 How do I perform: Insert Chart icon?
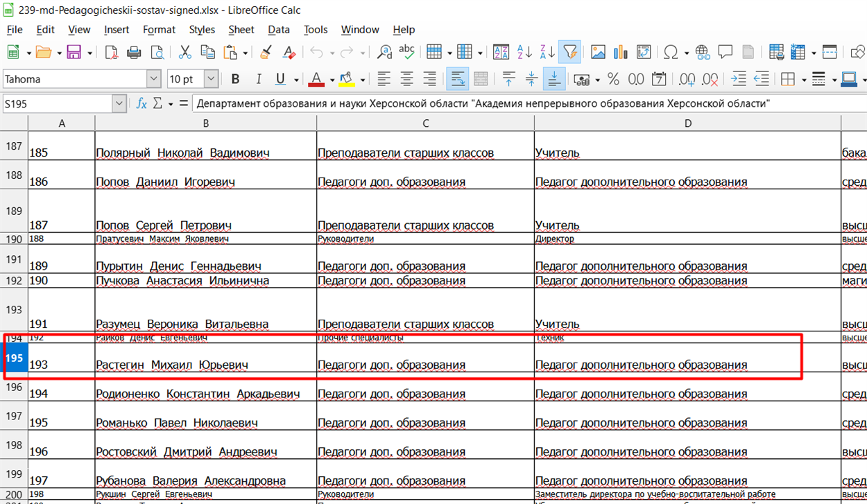[x=621, y=52]
